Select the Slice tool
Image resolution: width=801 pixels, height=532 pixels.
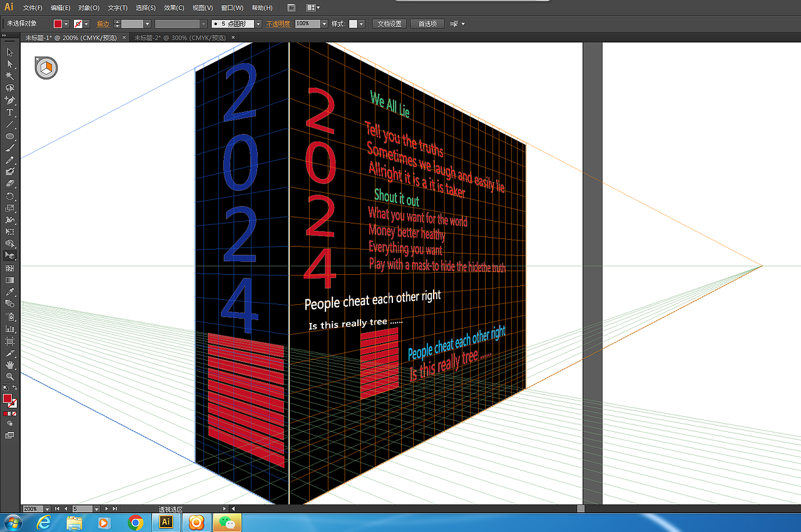coord(10,352)
